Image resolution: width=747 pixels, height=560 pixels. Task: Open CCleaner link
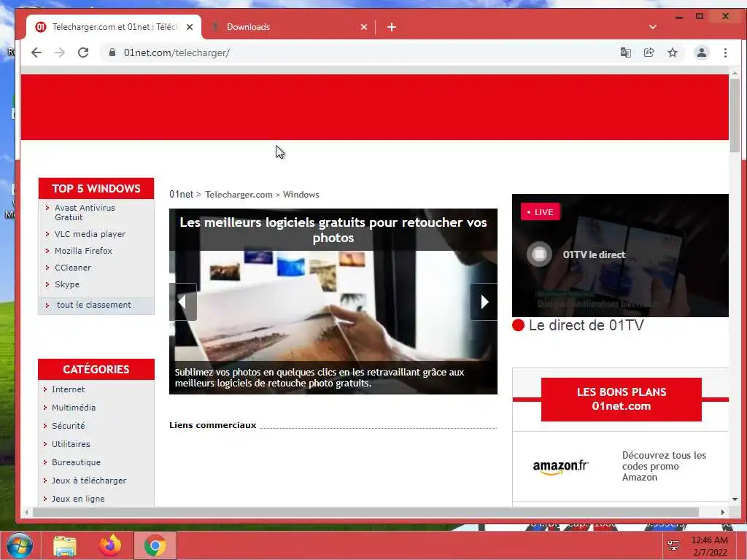coord(73,268)
